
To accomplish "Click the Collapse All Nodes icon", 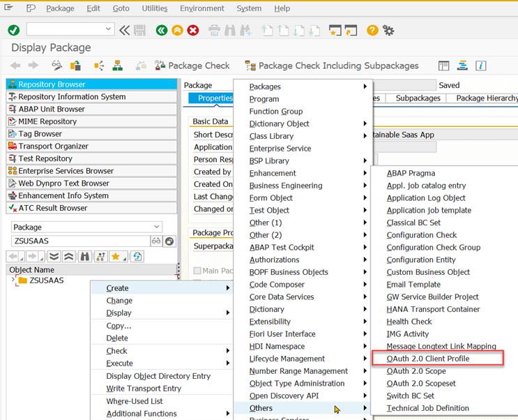I will point(68,256).
